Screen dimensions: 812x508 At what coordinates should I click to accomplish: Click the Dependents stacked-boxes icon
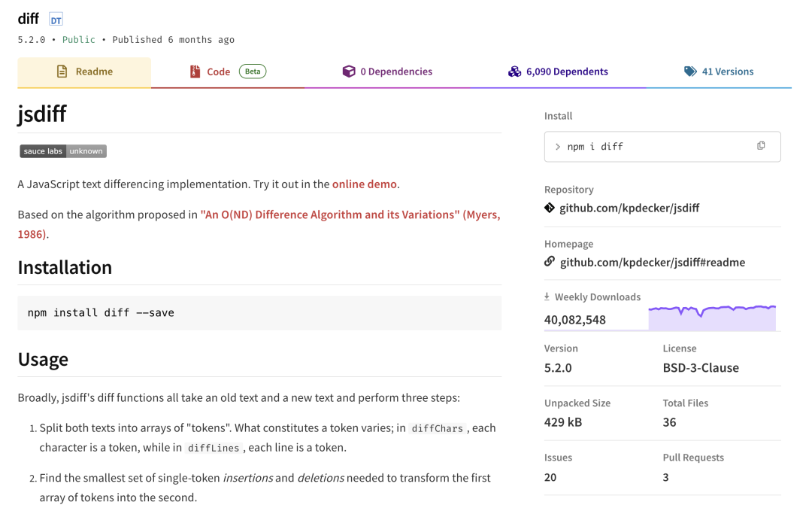(514, 71)
